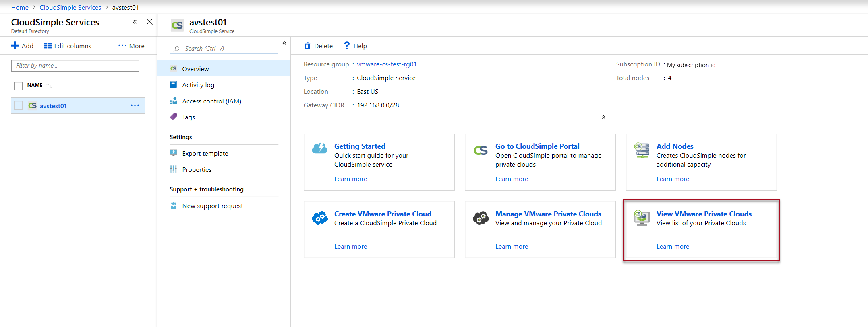Toggle the select-all NAME checkbox
The width and height of the screenshot is (868, 327).
pos(18,86)
